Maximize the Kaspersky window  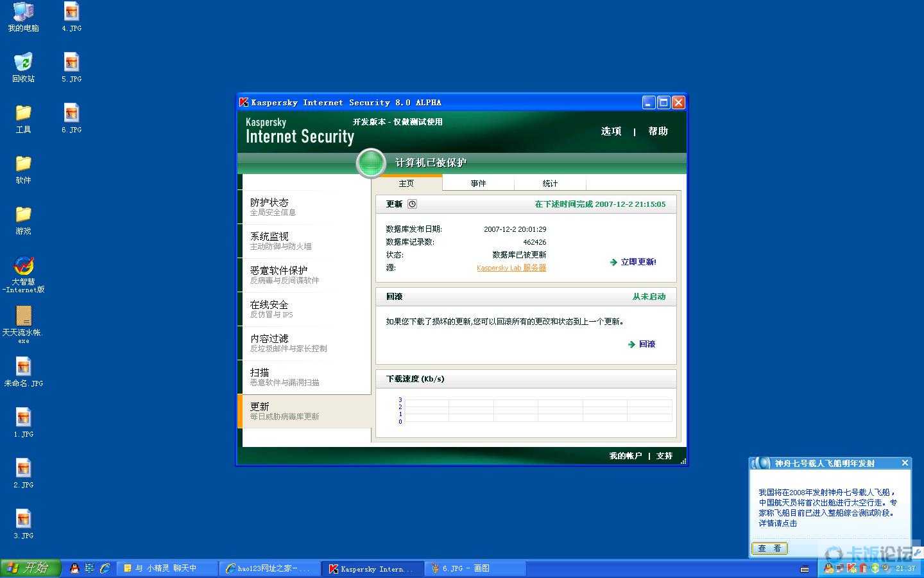coord(663,102)
